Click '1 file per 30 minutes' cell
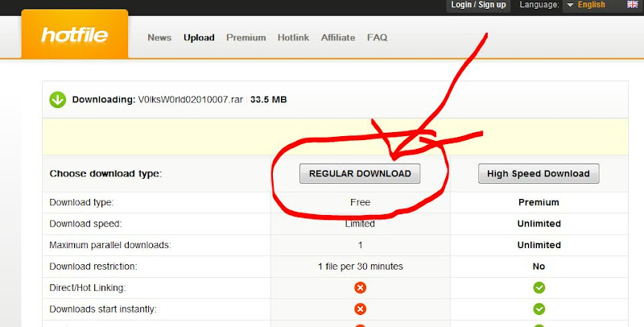The image size is (644, 327). pos(360,267)
